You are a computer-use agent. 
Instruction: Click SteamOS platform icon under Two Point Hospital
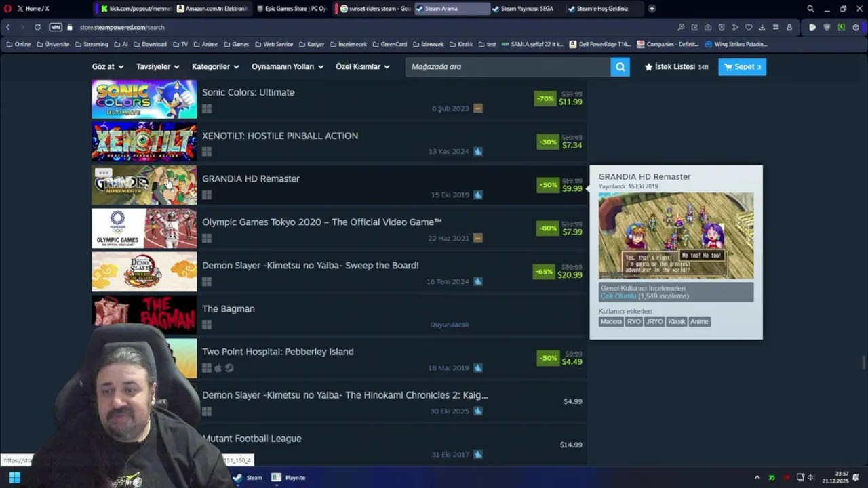point(229,368)
